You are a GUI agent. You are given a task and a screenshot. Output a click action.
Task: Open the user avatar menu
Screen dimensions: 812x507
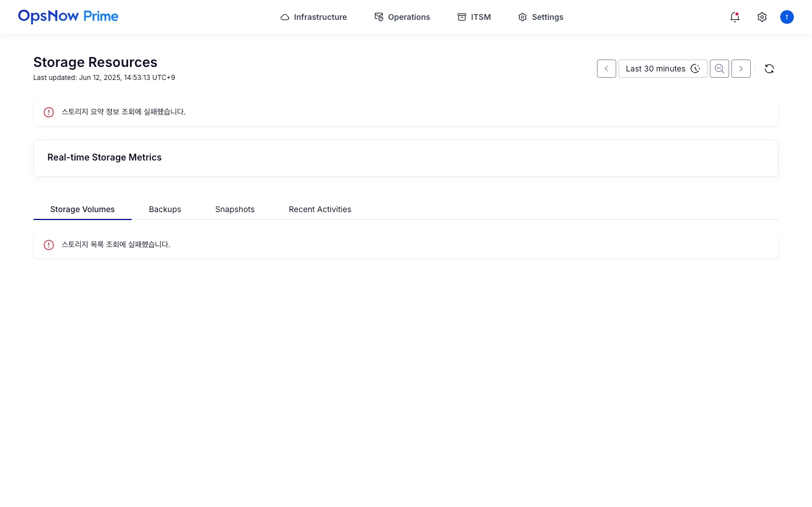pyautogui.click(x=787, y=17)
